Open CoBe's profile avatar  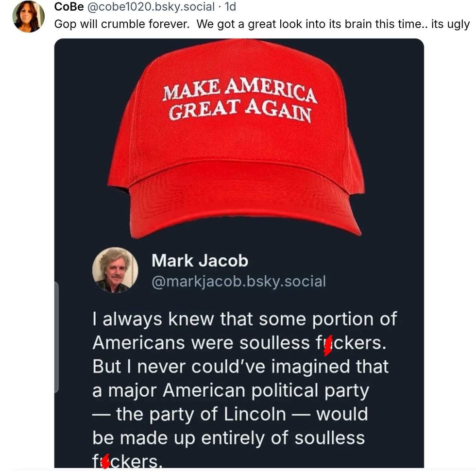tap(28, 17)
